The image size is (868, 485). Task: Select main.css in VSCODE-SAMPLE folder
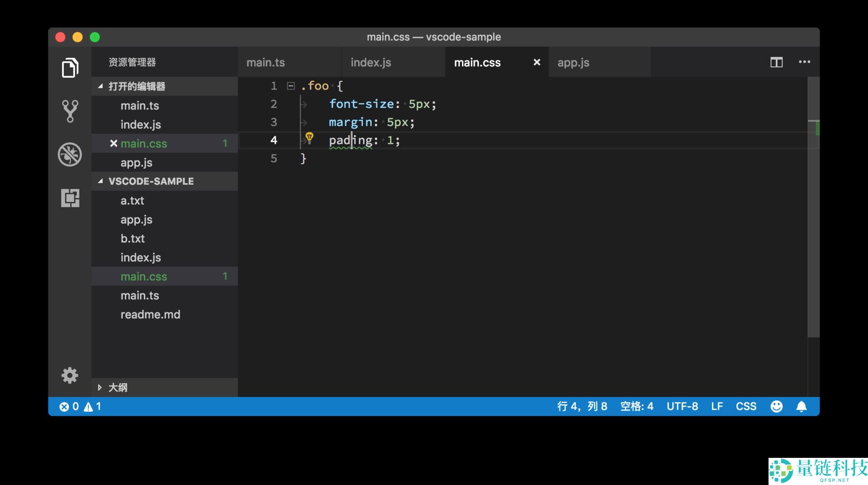coord(165,276)
